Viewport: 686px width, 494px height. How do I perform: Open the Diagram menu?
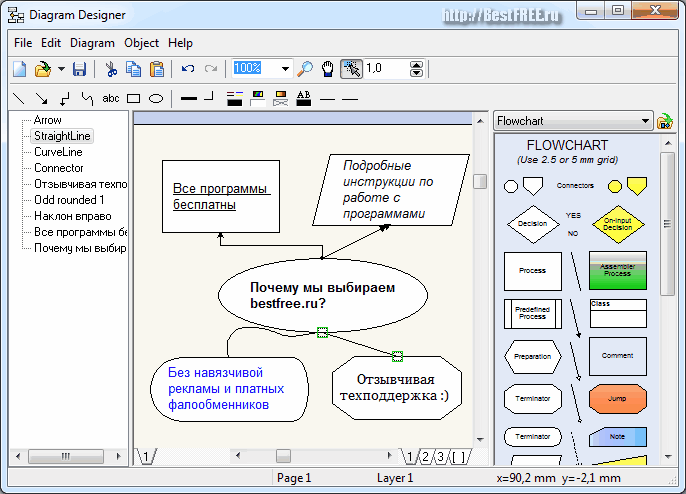point(92,43)
